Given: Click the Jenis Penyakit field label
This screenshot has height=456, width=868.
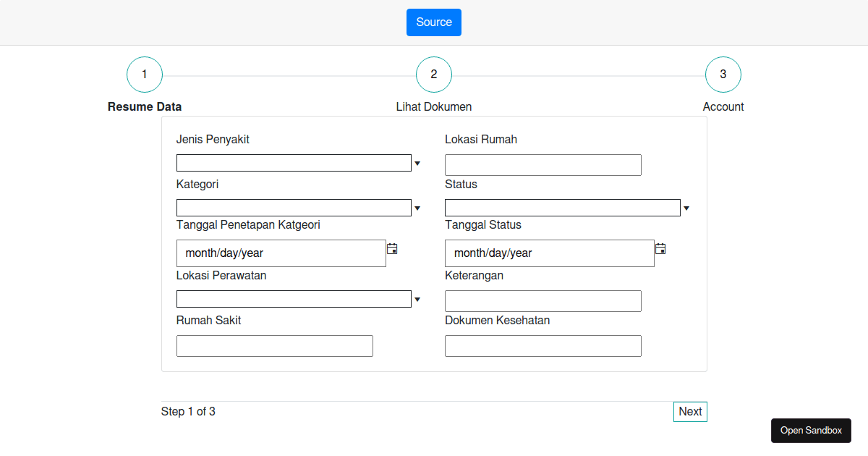Looking at the screenshot, I should tap(213, 140).
